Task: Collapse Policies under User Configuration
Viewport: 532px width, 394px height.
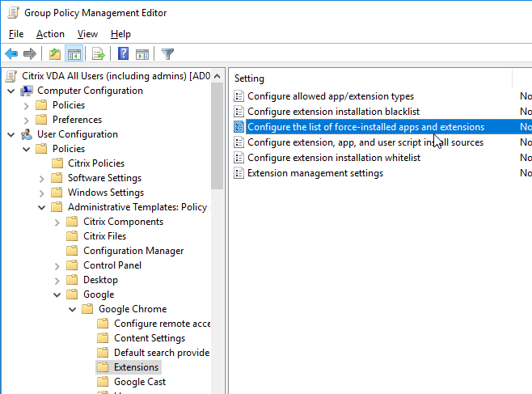Action: 27,150
